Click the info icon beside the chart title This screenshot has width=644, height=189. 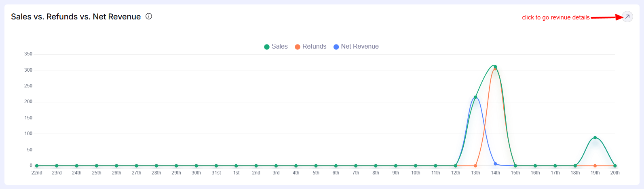pyautogui.click(x=149, y=17)
